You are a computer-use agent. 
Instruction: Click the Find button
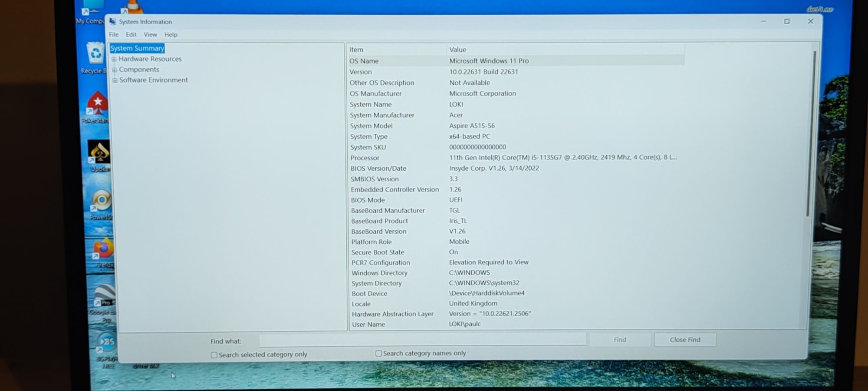tap(620, 340)
